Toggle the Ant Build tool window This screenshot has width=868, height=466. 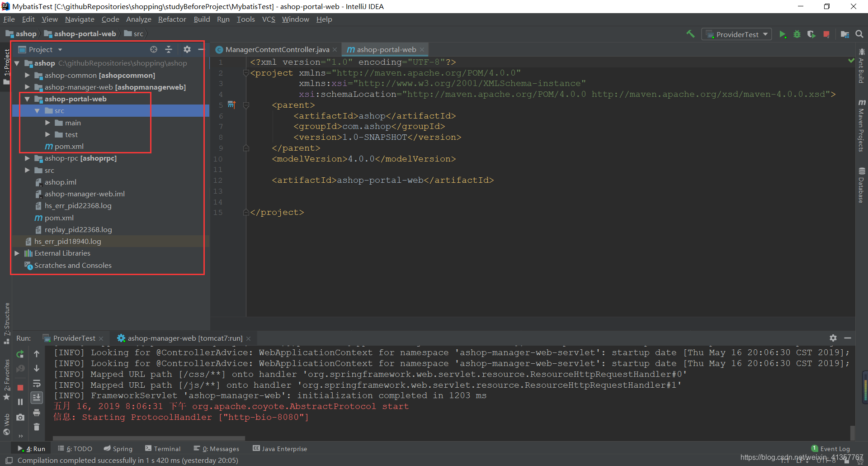tap(861, 66)
